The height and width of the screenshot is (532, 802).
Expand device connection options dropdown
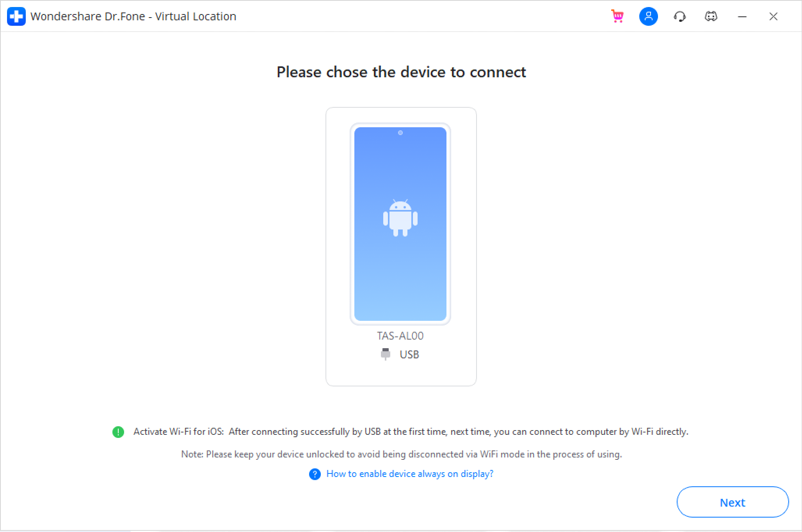pos(401,354)
